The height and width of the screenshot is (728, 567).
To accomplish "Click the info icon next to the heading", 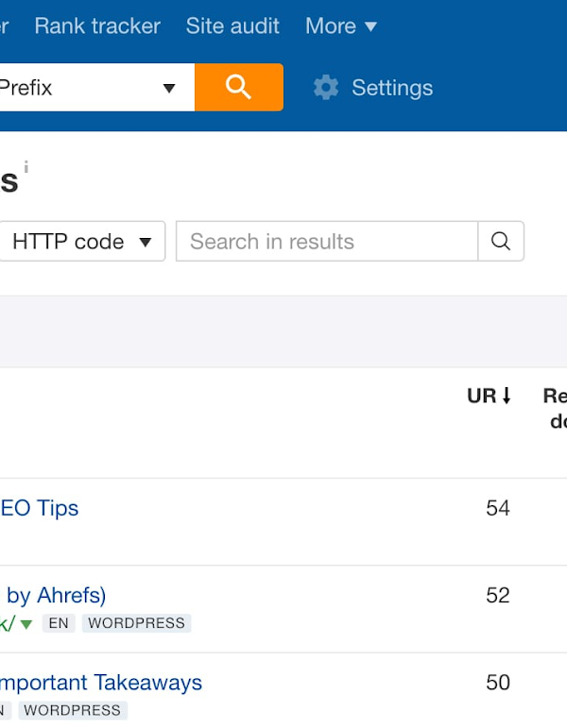I will [26, 167].
